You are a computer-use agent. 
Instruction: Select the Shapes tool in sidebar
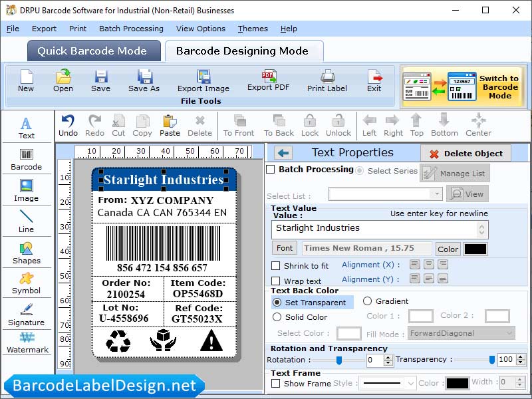(27, 253)
